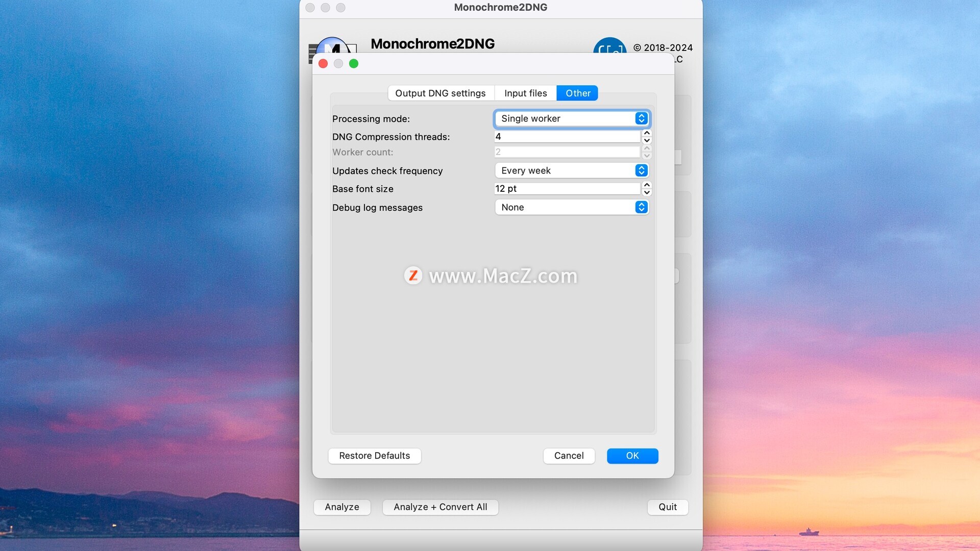This screenshot has height=551, width=980.
Task: Click Analyze button in main window
Action: tap(342, 507)
